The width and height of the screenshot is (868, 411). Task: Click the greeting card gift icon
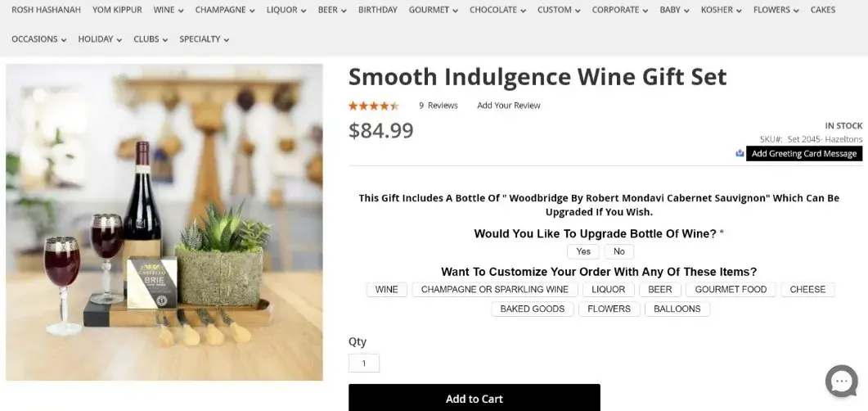tap(740, 153)
